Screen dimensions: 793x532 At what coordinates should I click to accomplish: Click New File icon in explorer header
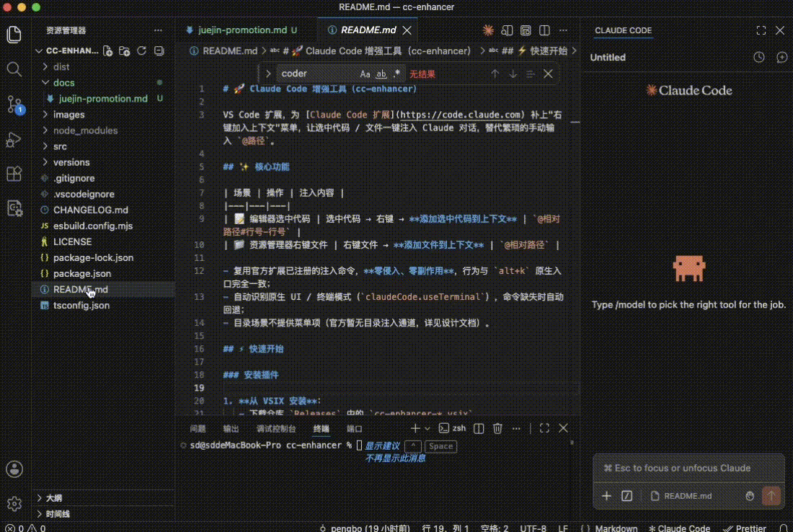point(107,50)
